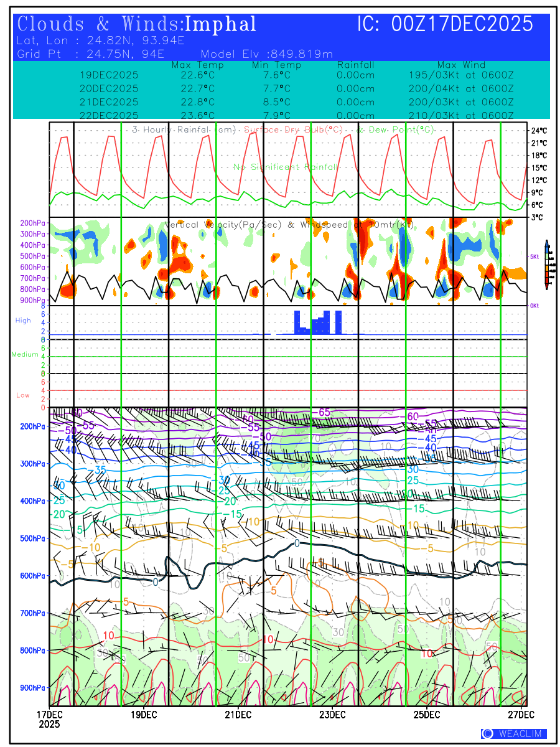This screenshot has width=560, height=747.
Task: Click the Medium cloud cover label
Action: (25, 355)
